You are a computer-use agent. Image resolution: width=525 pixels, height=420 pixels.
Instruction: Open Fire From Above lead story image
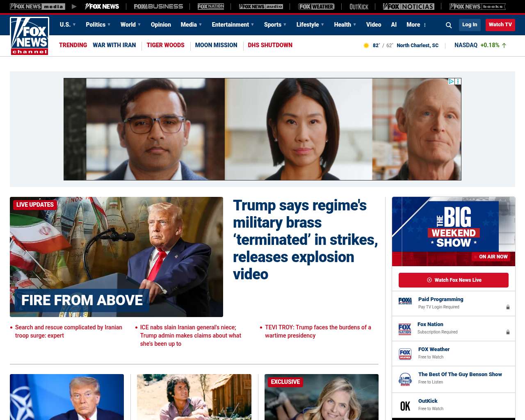point(116,257)
